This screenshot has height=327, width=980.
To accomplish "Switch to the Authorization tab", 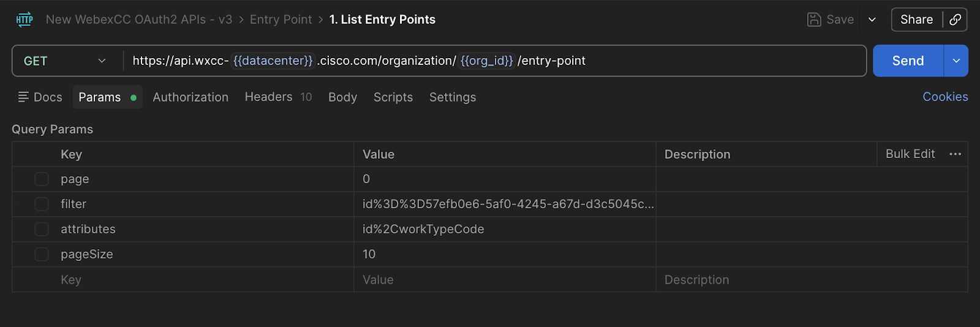I will 190,97.
